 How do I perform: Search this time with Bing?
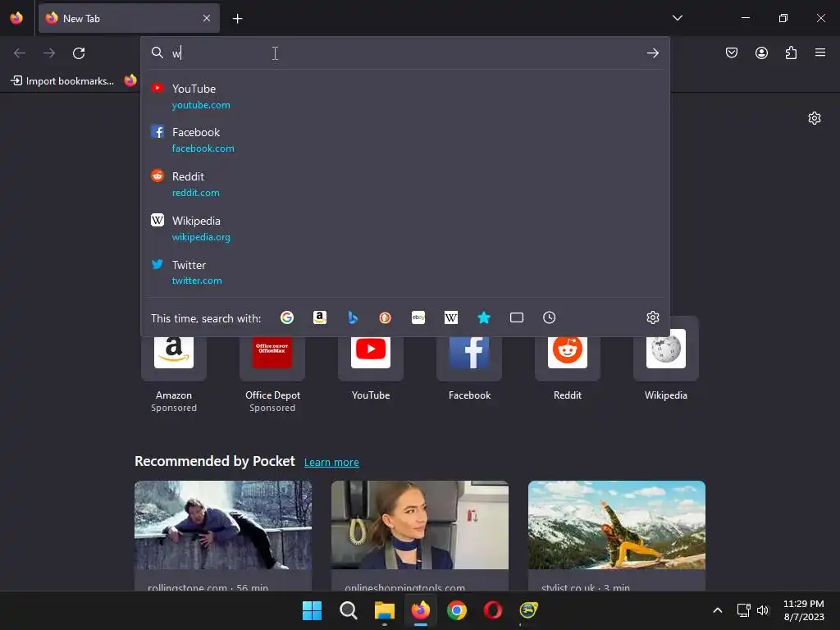click(353, 317)
